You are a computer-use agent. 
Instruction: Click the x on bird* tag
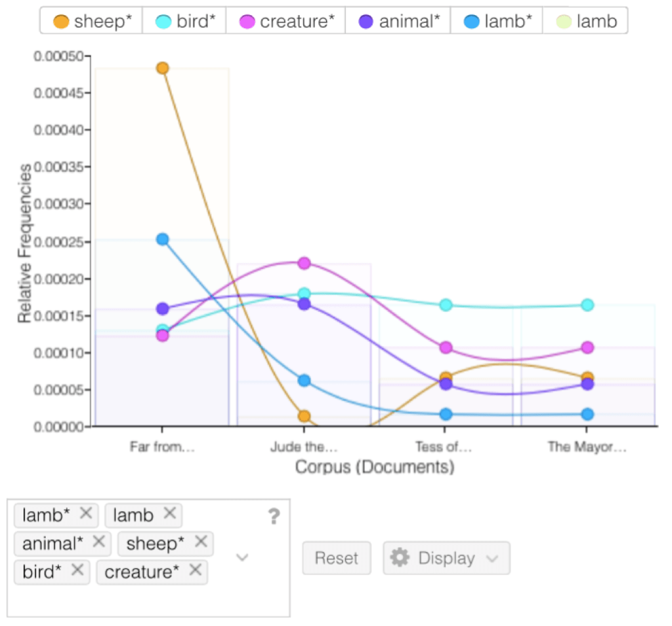(x=77, y=572)
